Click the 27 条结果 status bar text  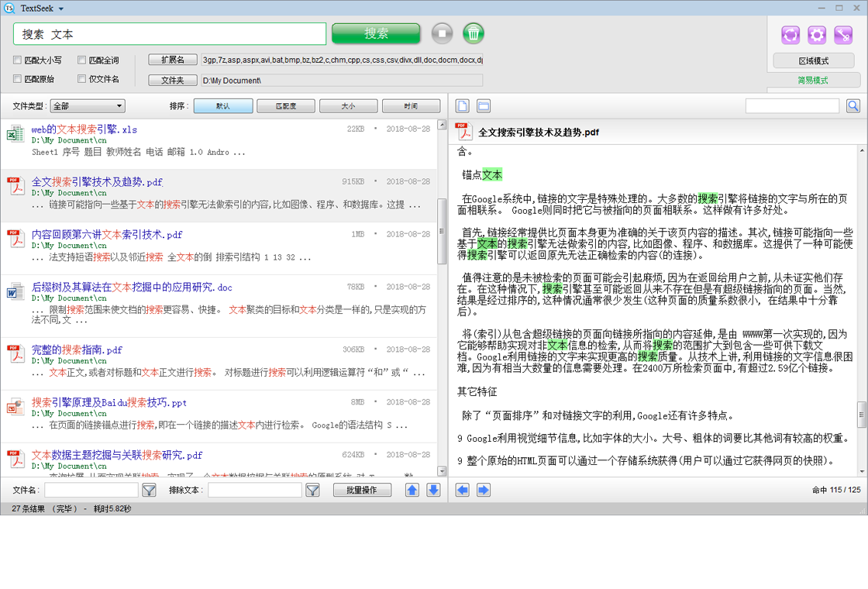pos(29,508)
